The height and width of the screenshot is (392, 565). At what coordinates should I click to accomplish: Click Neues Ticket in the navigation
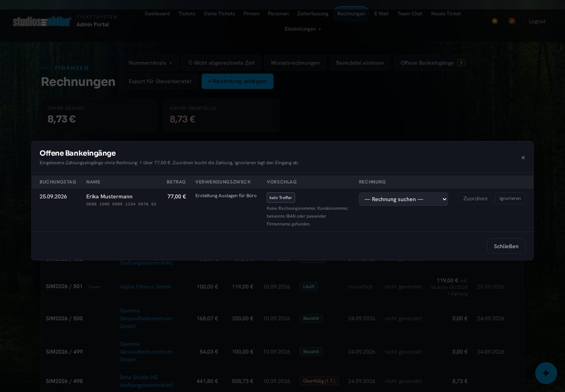coord(446,14)
